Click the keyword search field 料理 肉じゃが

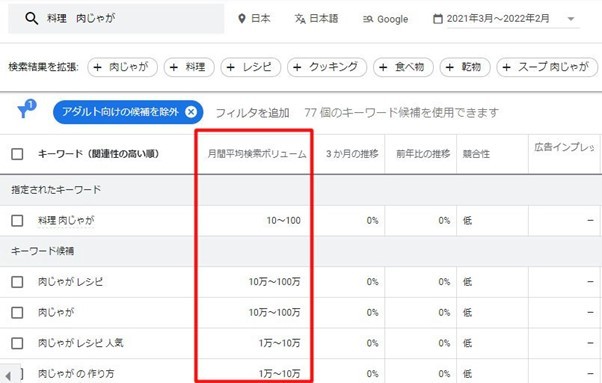(x=116, y=18)
